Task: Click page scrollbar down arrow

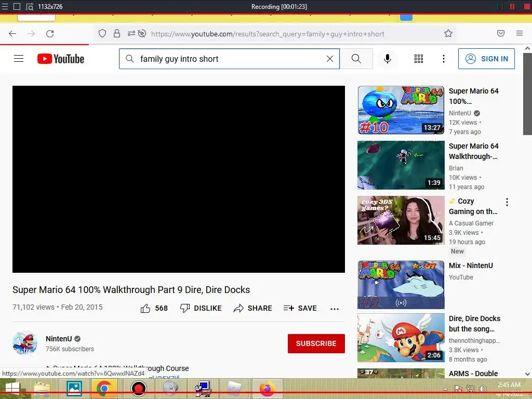Action: click(527, 374)
